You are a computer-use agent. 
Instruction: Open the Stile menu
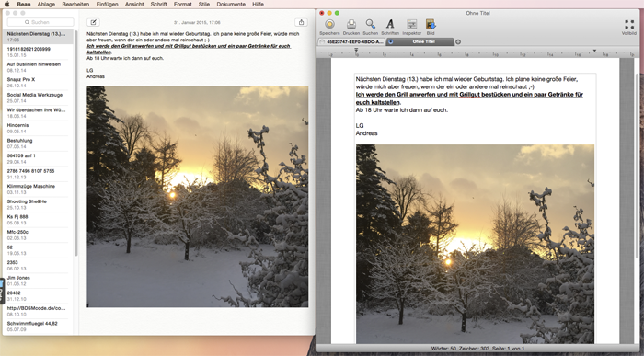pos(204,4)
